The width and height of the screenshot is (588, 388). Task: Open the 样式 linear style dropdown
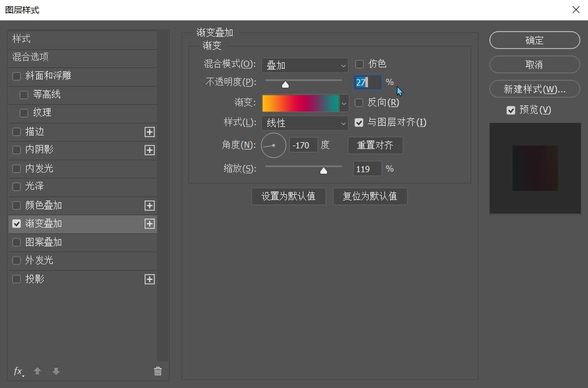(x=304, y=123)
